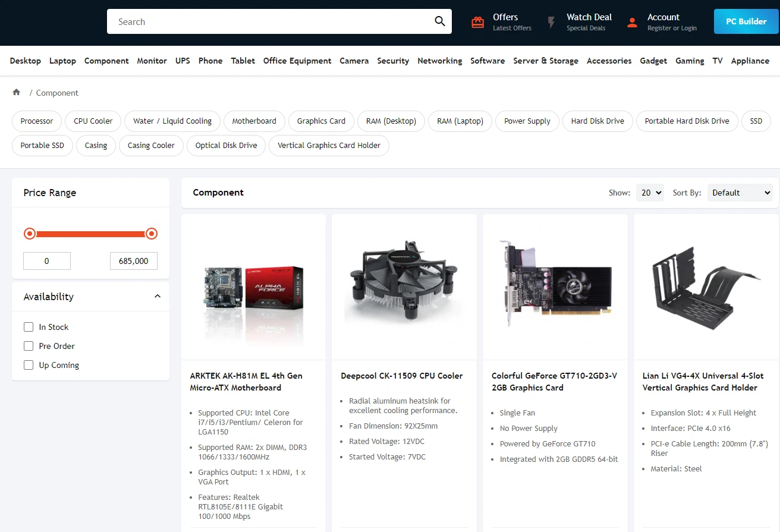Open the Software menu
This screenshot has height=532, width=780.
pos(487,61)
